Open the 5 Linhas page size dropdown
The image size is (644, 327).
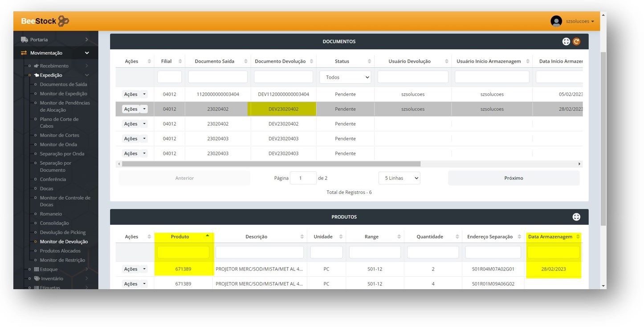tap(399, 178)
